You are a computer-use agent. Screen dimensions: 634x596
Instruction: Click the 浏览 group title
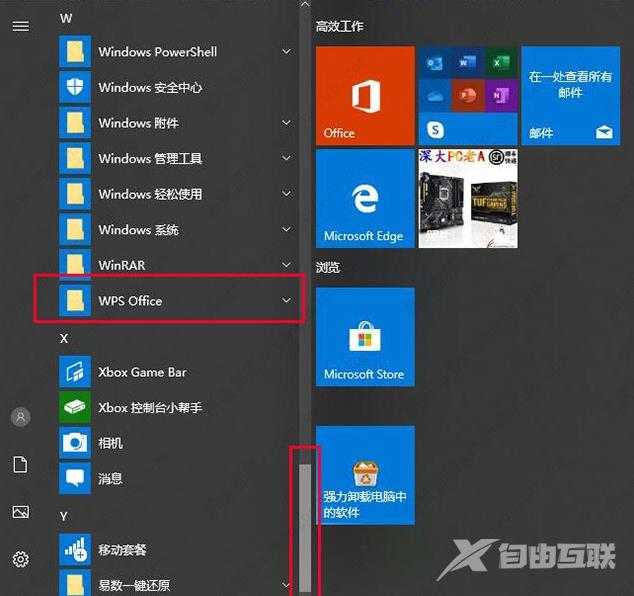[x=328, y=267]
